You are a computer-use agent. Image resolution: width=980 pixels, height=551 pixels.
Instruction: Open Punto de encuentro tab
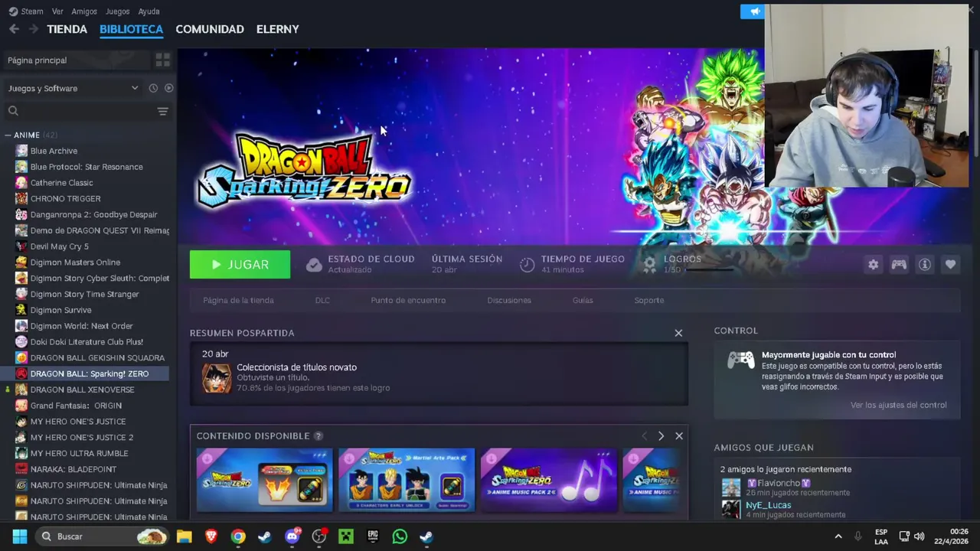[x=408, y=300]
